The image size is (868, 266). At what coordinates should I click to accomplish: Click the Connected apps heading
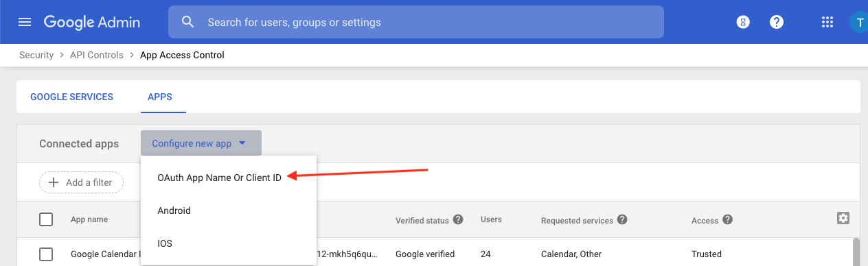[x=79, y=144]
